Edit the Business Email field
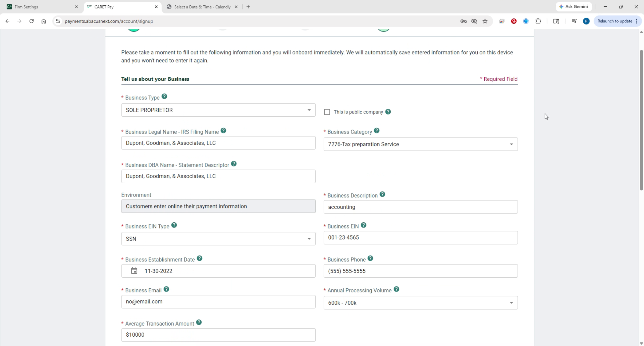 [x=218, y=302]
